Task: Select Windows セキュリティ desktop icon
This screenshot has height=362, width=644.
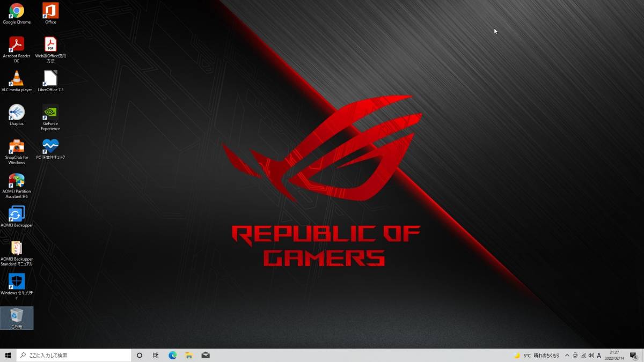Action: click(17, 287)
